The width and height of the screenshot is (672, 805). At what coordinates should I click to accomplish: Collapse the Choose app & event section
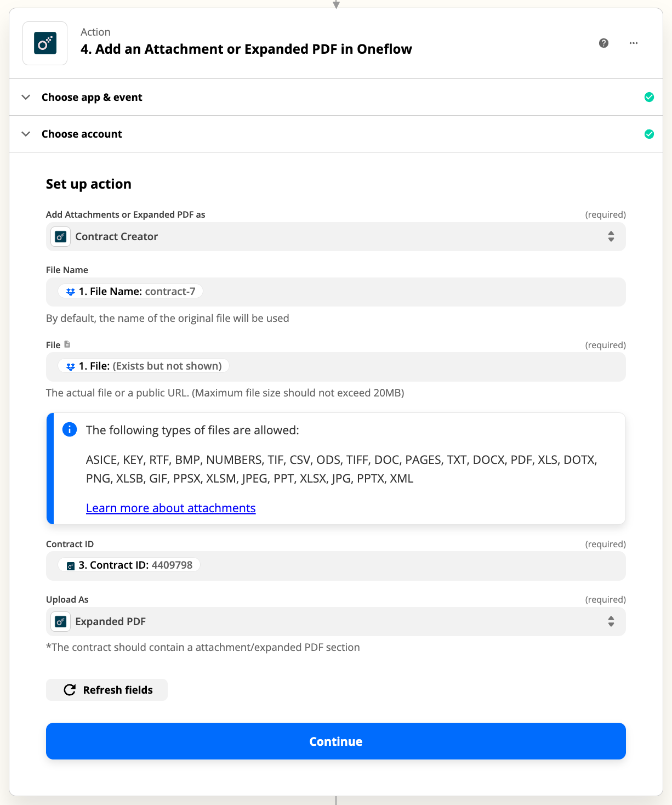26,97
